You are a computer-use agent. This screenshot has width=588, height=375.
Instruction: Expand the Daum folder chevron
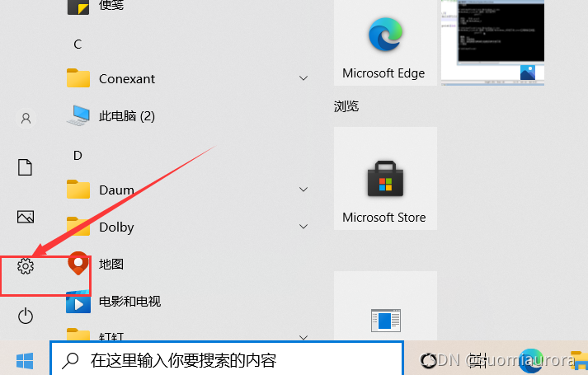(303, 190)
